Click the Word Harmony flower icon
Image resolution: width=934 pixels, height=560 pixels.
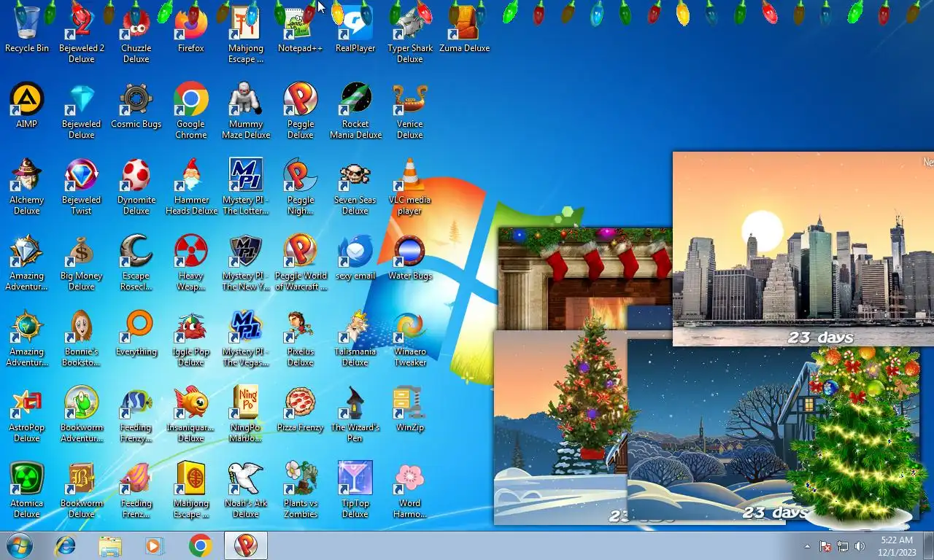(410, 489)
